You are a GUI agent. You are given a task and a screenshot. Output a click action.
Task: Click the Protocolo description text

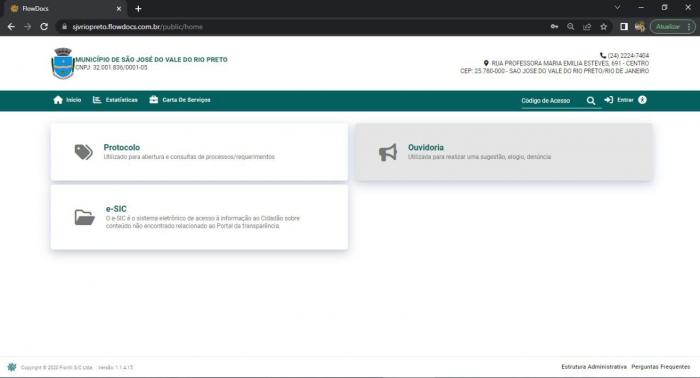189,157
